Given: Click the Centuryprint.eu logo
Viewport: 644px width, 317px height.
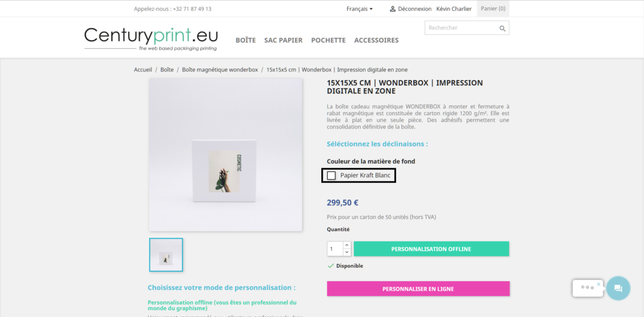Looking at the screenshot, I should pos(151,39).
